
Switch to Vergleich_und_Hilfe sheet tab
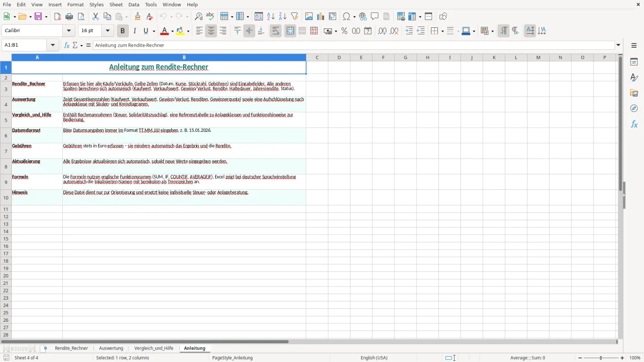coord(154,348)
